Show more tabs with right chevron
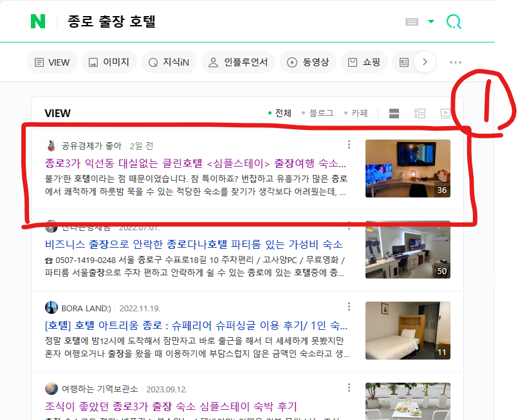 [x=425, y=62]
